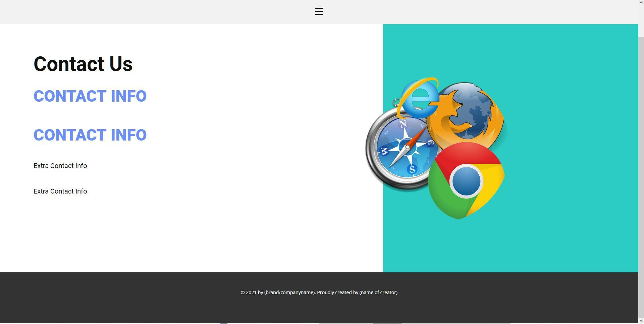Click the (name of creator) footer placeholder

tap(378, 292)
